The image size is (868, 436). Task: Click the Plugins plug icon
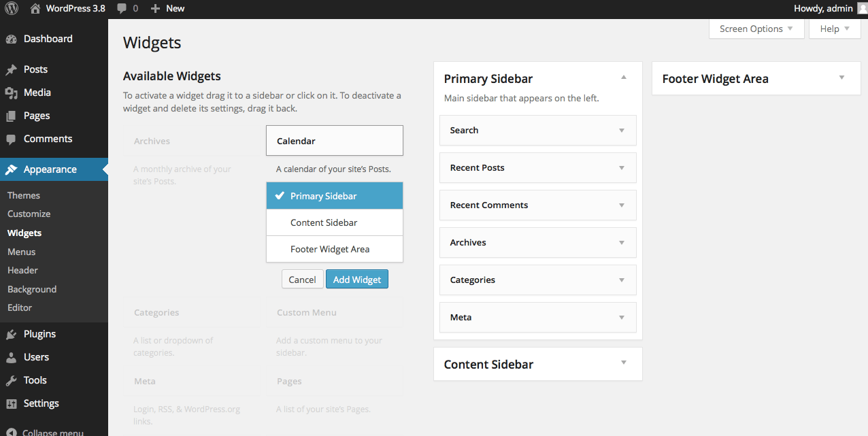click(12, 334)
